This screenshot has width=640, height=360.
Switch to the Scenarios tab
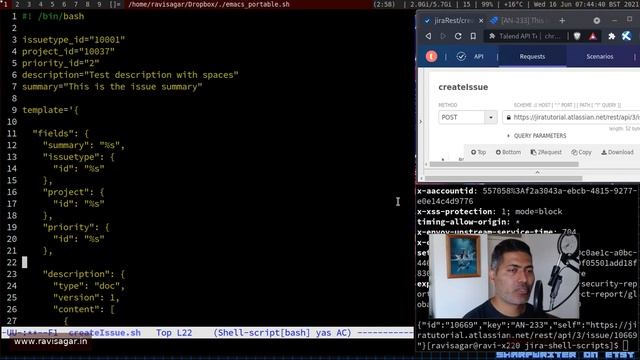[600, 57]
